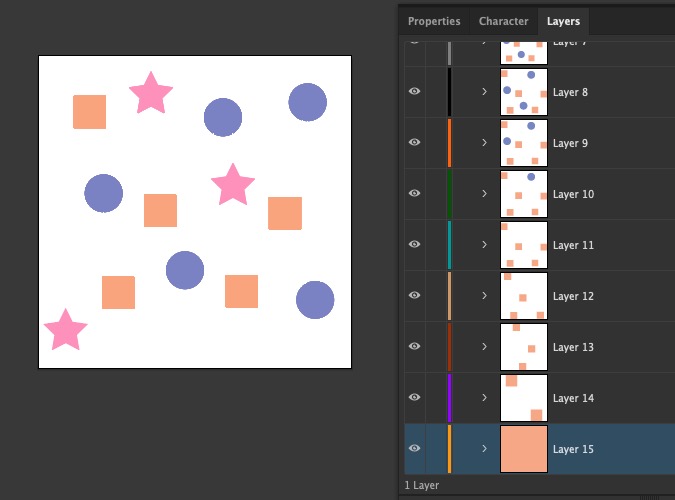Toggle Layer 15 visibility eye
The height and width of the screenshot is (500, 675).
point(414,448)
